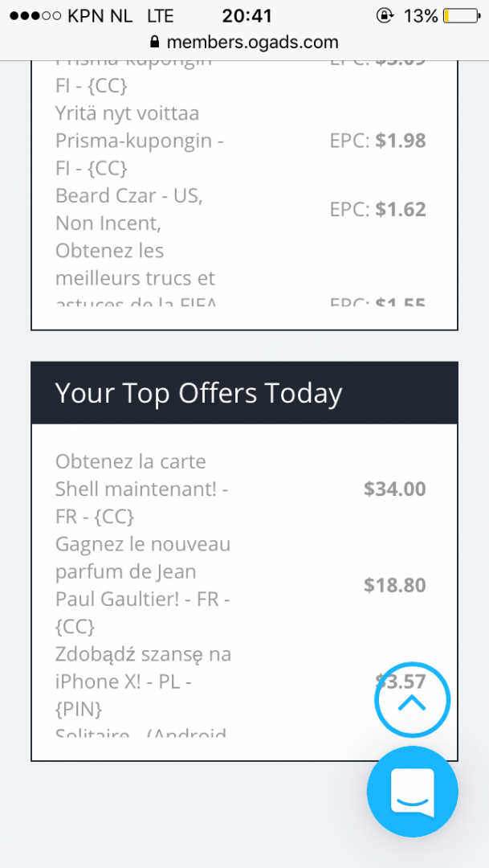This screenshot has height=868, width=489.
Task: Click the EPC $1.62 value
Action: 400,210
